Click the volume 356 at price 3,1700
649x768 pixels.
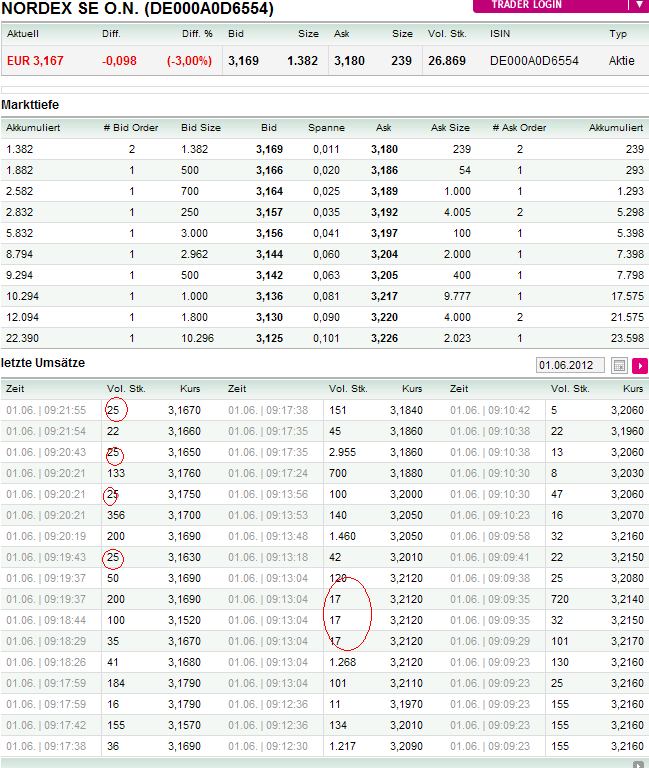(x=116, y=516)
